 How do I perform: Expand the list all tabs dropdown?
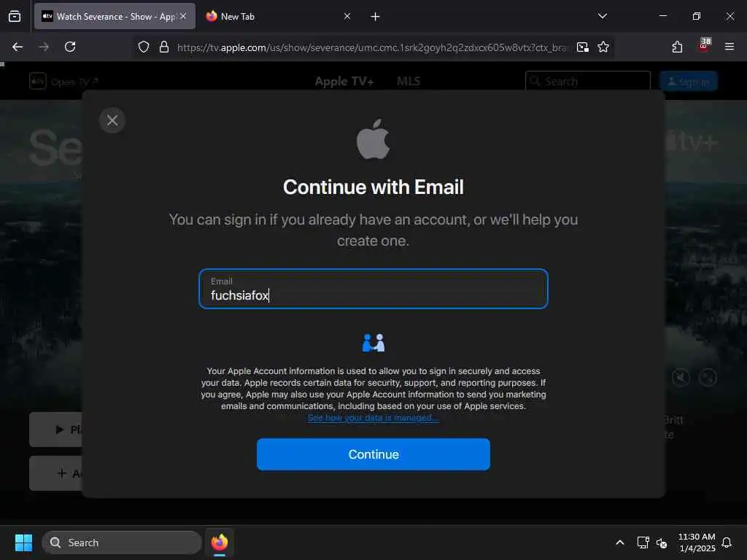point(602,16)
